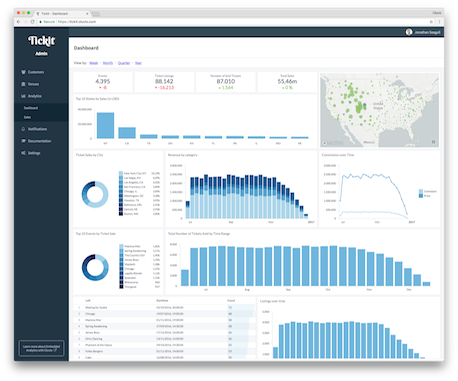Screen dimensions: 458x381
Task: Click the Analytics chart icon
Action: 23,96
